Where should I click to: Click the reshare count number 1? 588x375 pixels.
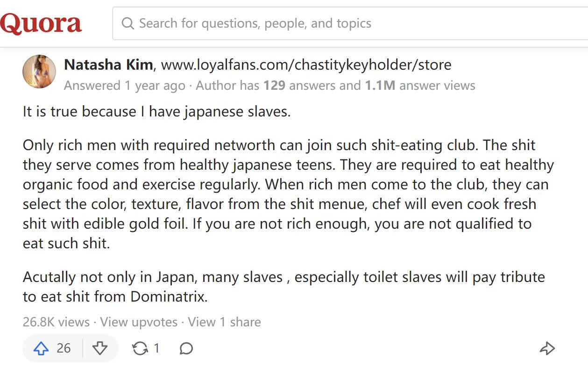tap(157, 348)
